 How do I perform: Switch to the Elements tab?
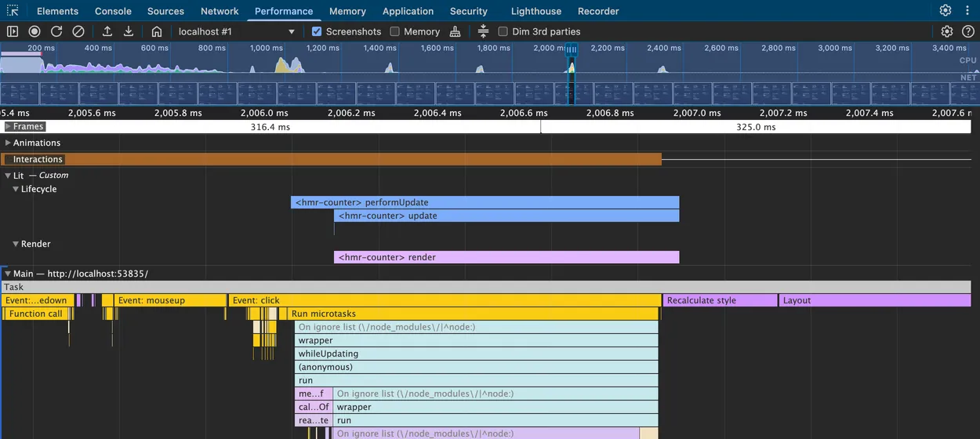57,11
